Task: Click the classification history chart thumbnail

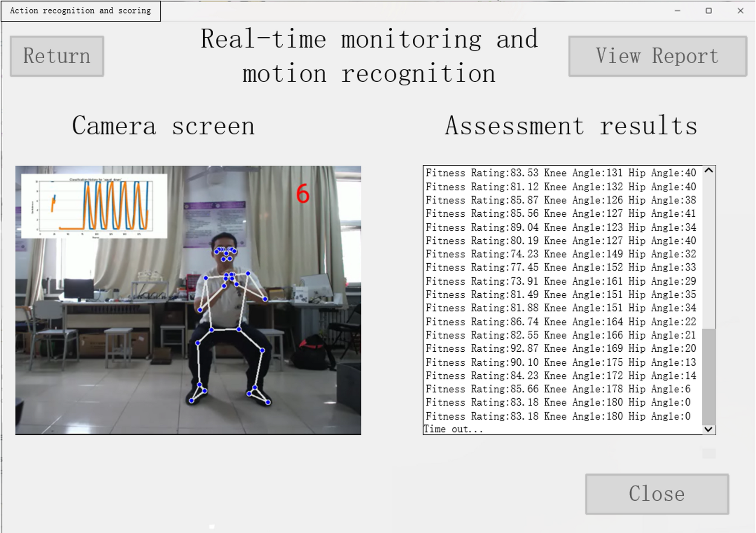Action: (x=94, y=206)
